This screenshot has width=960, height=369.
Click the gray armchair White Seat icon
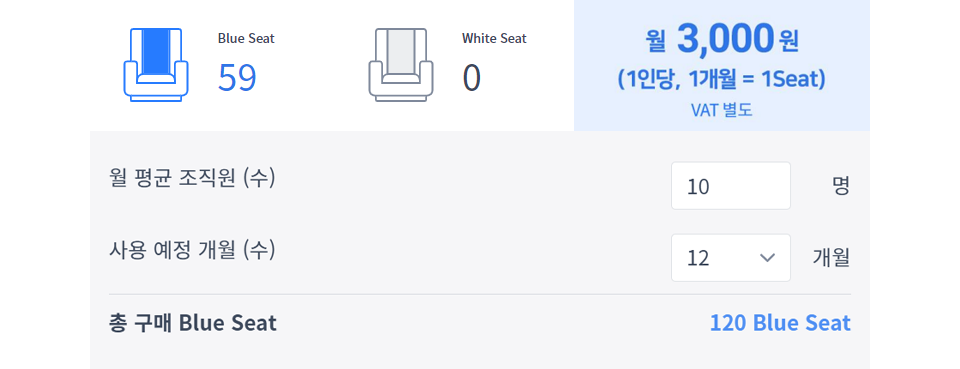pyautogui.click(x=400, y=65)
